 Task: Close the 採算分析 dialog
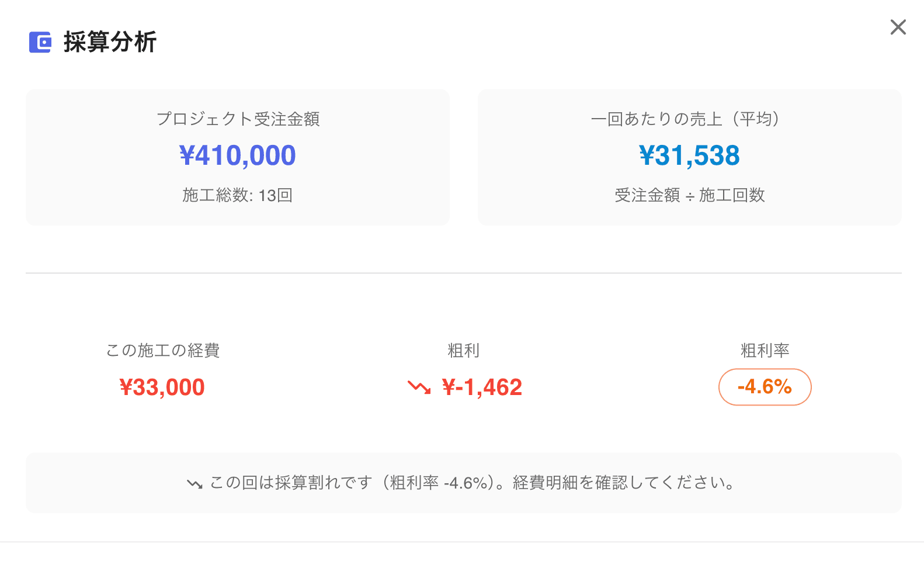[x=898, y=27]
